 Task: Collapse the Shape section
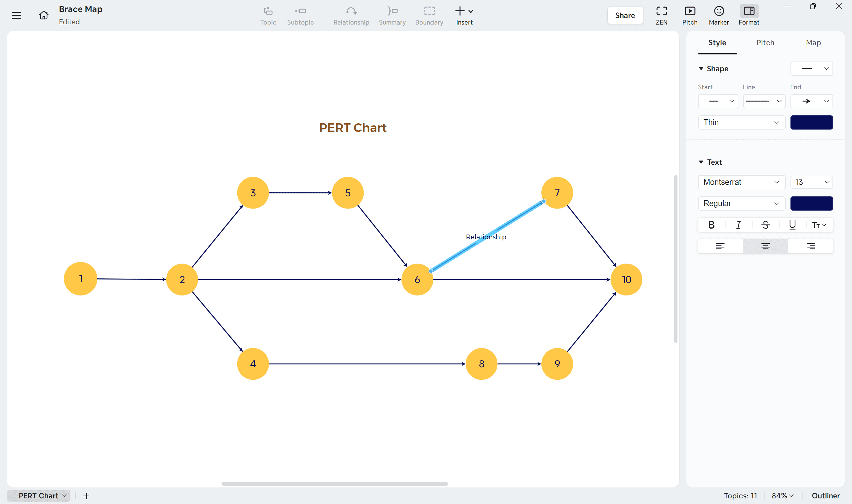point(701,69)
